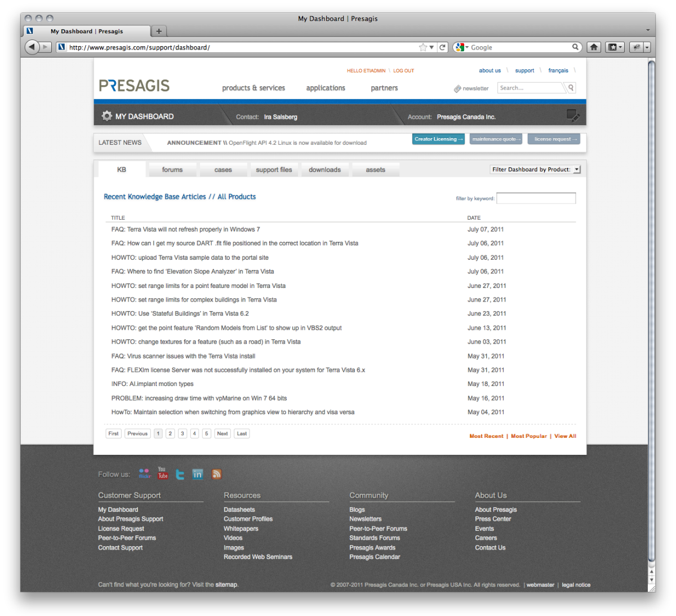
Task: Open the partners menu
Action: [384, 88]
